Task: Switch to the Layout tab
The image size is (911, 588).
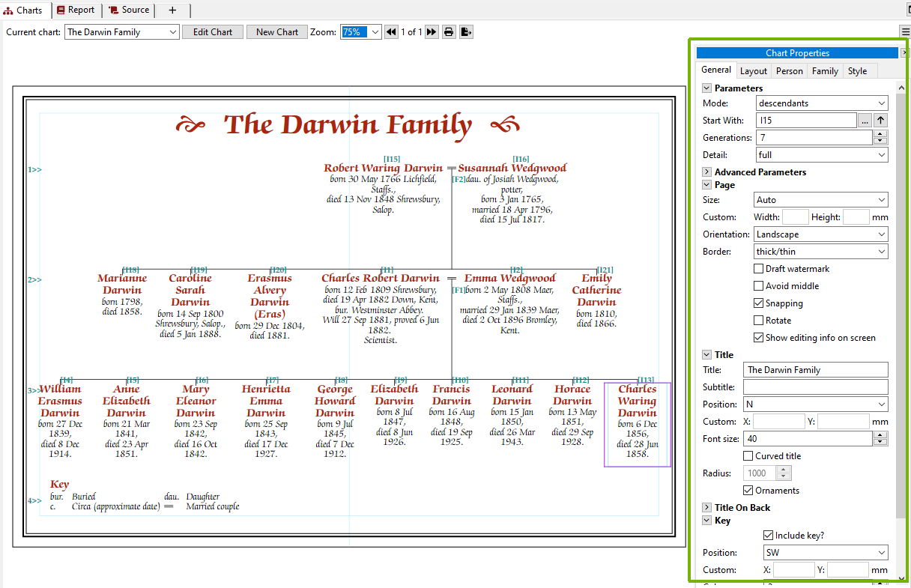Action: pyautogui.click(x=753, y=71)
